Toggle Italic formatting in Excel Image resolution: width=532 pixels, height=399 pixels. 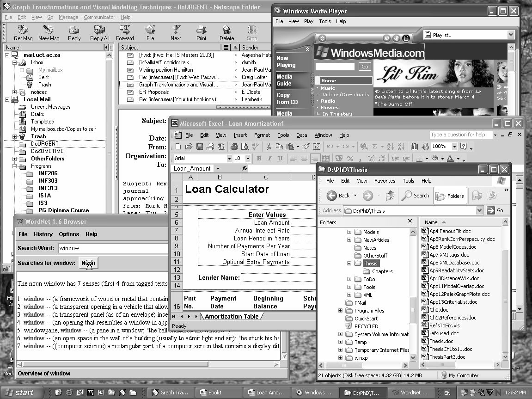[269, 159]
